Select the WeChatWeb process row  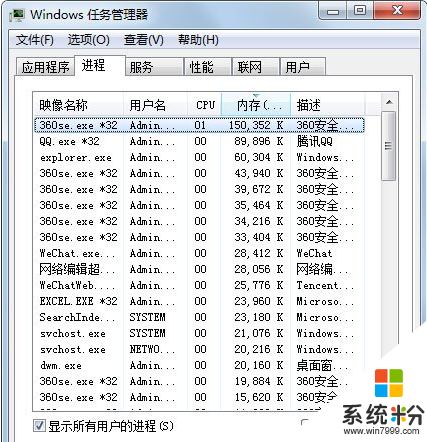click(x=199, y=285)
